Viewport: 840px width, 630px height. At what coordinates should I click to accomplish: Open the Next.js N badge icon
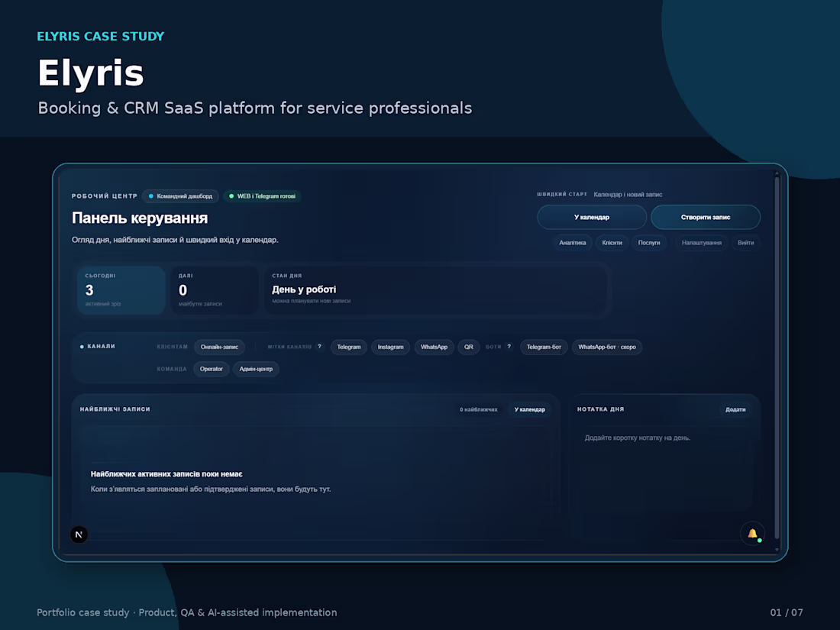(x=79, y=535)
